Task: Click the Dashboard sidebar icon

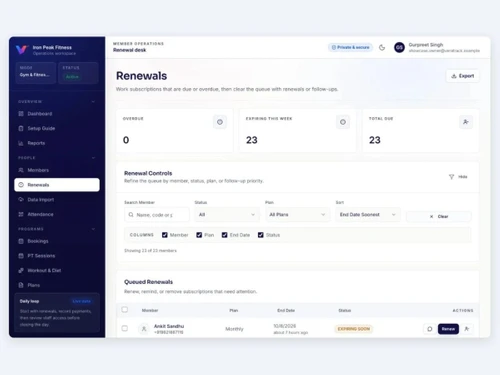Action: [x=21, y=114]
